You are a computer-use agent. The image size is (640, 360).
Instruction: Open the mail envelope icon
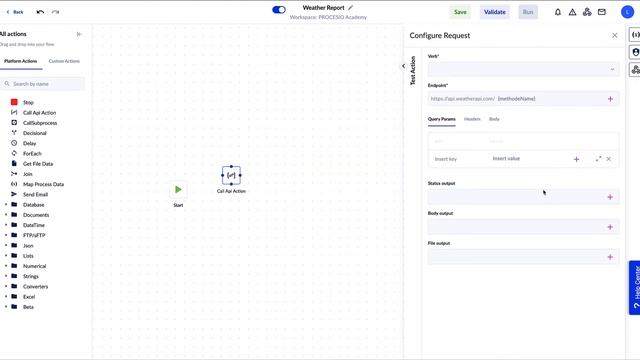tap(602, 12)
